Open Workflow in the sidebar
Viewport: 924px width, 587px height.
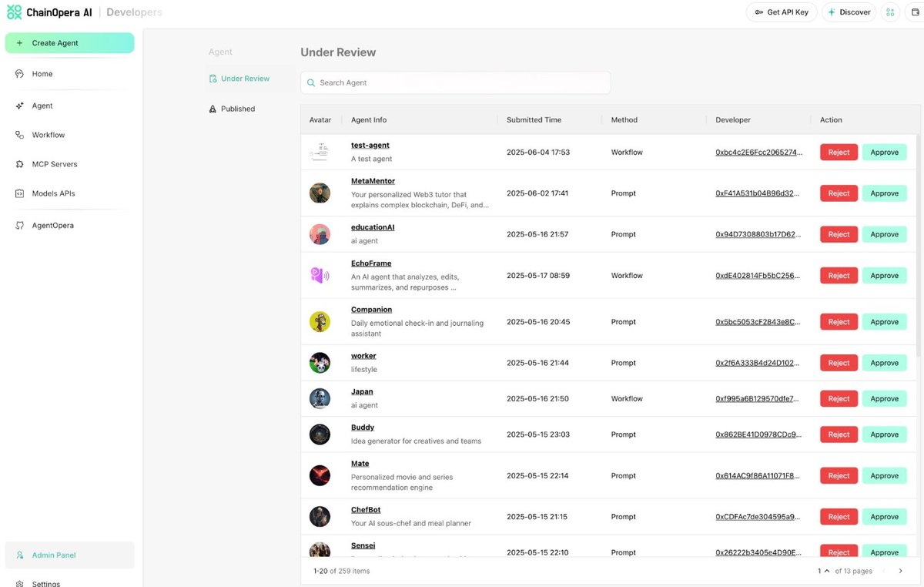click(69, 135)
